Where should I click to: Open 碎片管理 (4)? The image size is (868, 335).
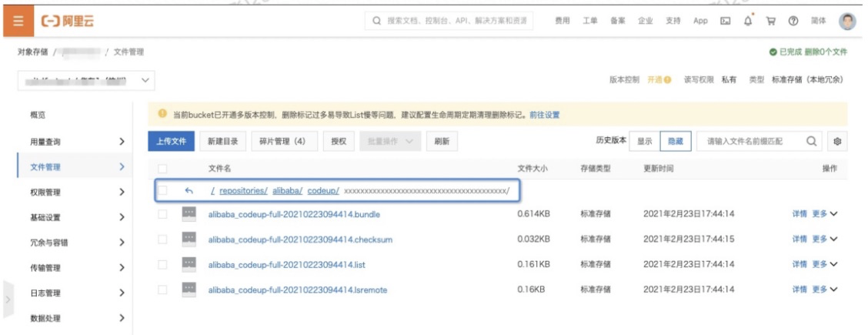(x=285, y=141)
